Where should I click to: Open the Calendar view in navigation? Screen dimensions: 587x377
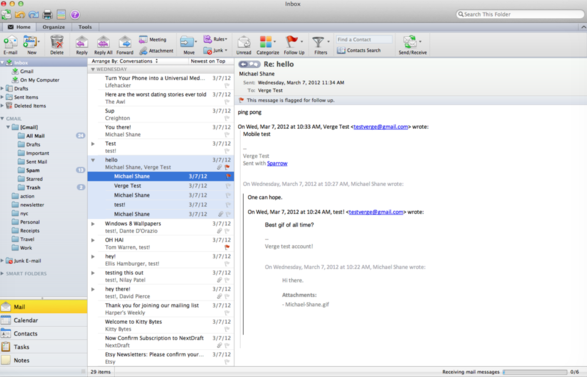(x=43, y=320)
